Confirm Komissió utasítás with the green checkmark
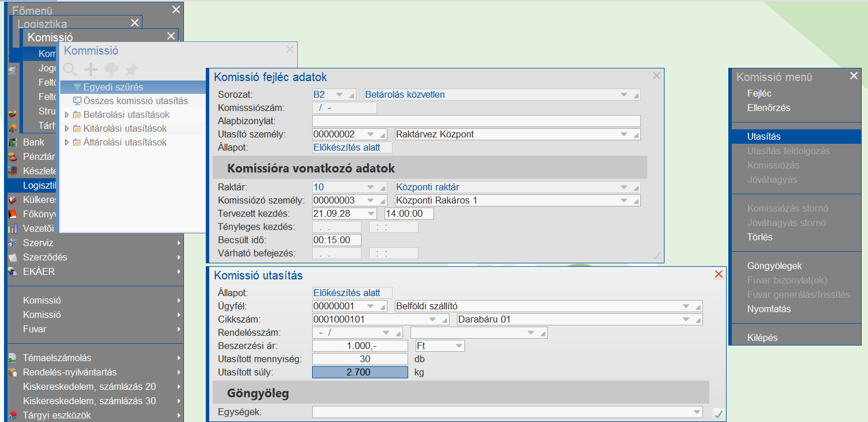868x422 pixels. [x=718, y=413]
